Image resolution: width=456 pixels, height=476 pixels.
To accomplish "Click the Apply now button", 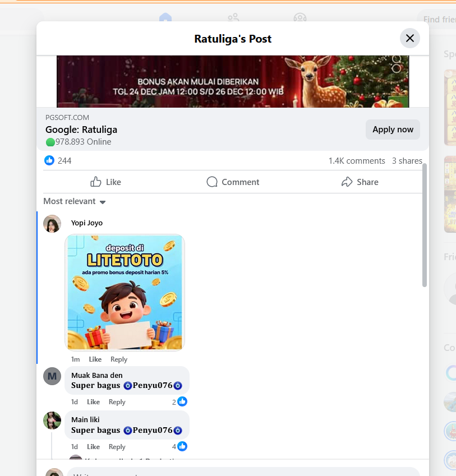I will [393, 130].
